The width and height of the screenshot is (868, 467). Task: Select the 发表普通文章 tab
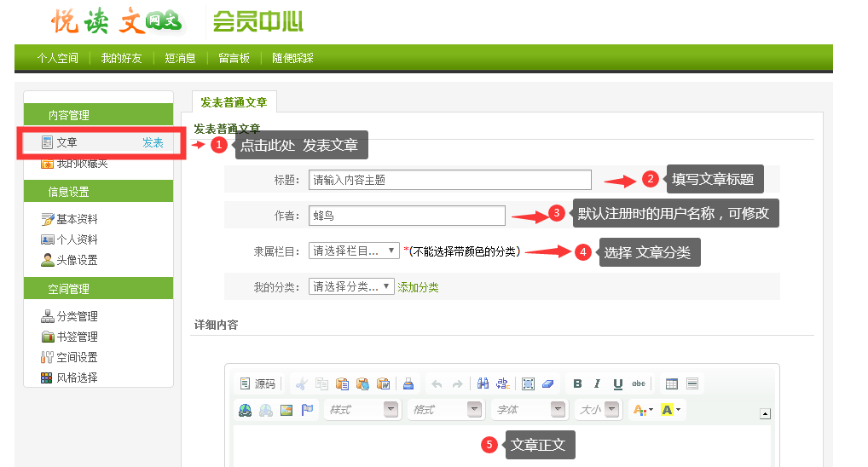[x=234, y=102]
